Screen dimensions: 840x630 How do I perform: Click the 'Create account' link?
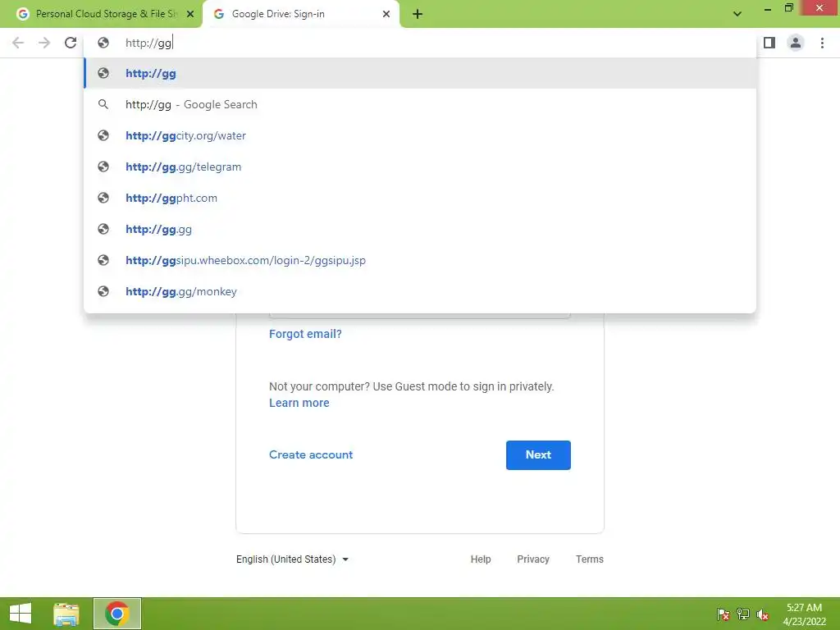(x=311, y=454)
